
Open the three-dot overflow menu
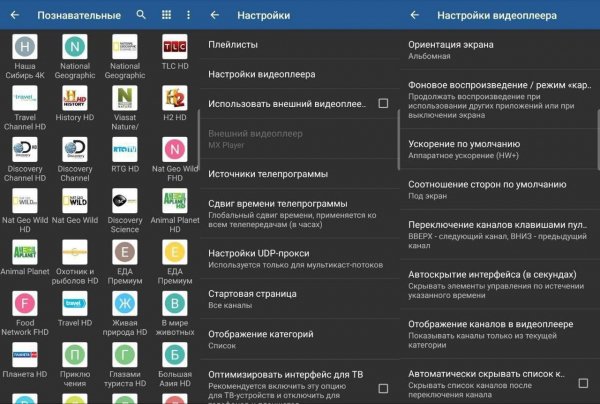(188, 15)
